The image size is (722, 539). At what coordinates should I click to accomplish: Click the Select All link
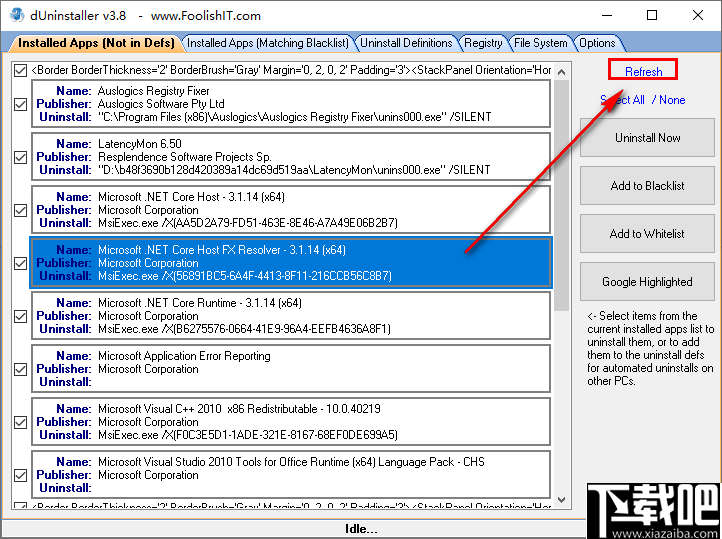tap(623, 100)
